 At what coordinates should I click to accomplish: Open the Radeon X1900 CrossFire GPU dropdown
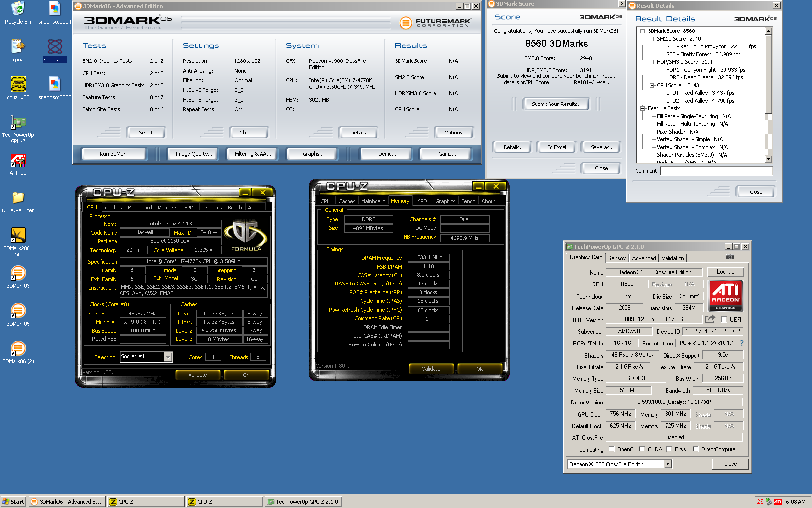(667, 464)
